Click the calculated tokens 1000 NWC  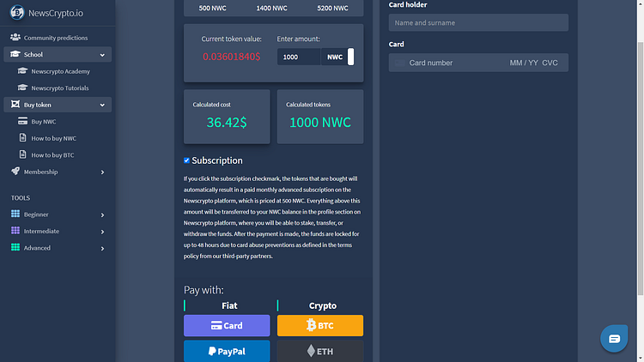click(x=320, y=123)
